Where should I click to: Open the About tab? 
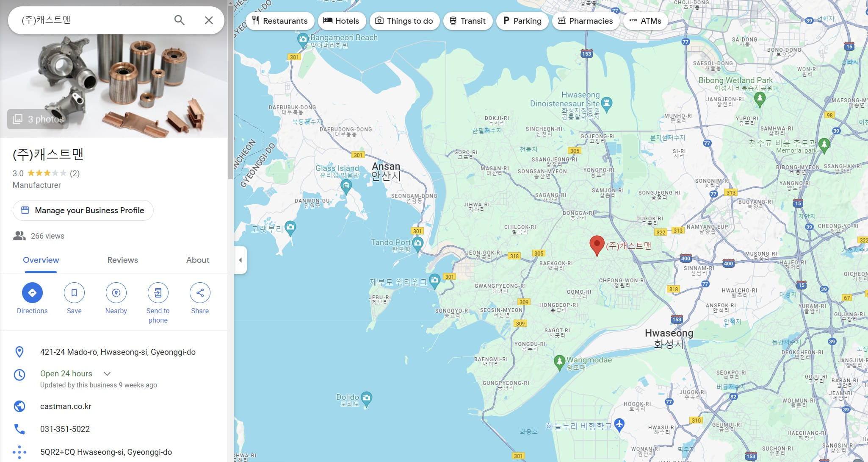tap(198, 260)
